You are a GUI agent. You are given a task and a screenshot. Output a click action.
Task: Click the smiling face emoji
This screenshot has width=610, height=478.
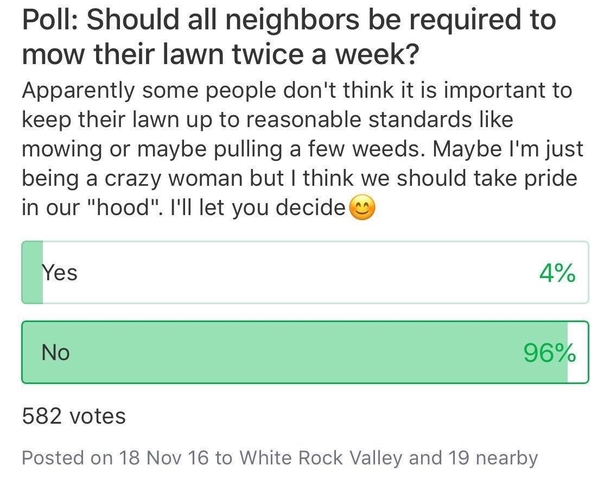363,208
